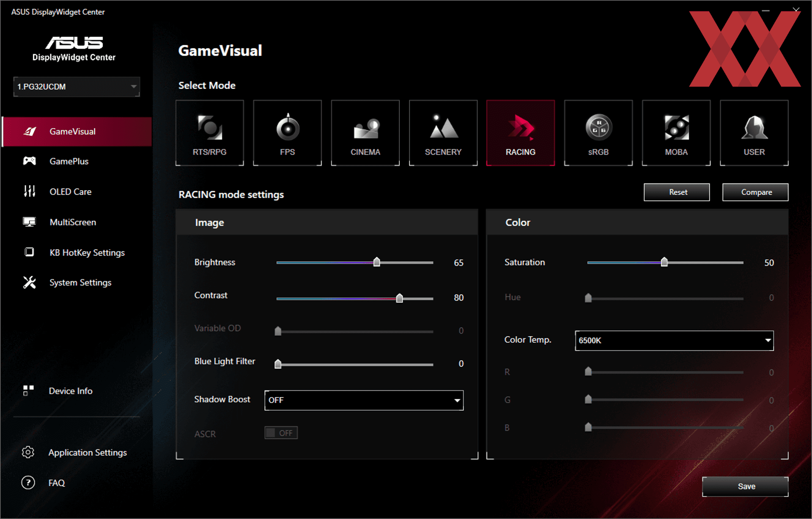The width and height of the screenshot is (812, 519).
Task: Open the Shadow Boost dropdown
Action: coord(364,400)
